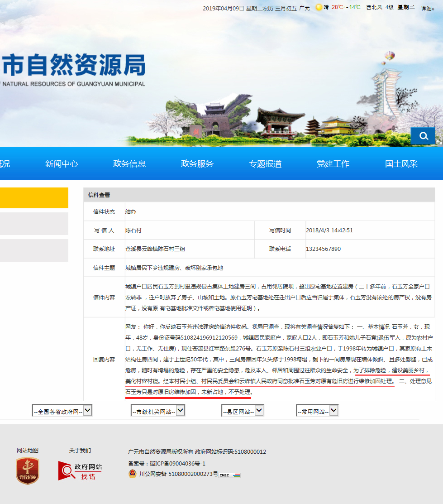Navigate to 党建工作 section
This screenshot has height=504, width=443.
pyautogui.click(x=333, y=164)
